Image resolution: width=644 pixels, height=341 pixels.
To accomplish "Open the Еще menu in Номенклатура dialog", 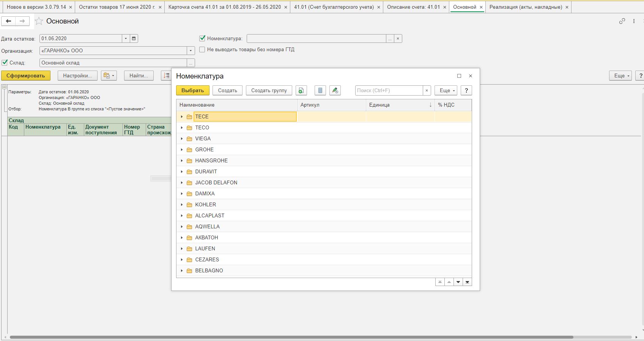I will [x=446, y=90].
